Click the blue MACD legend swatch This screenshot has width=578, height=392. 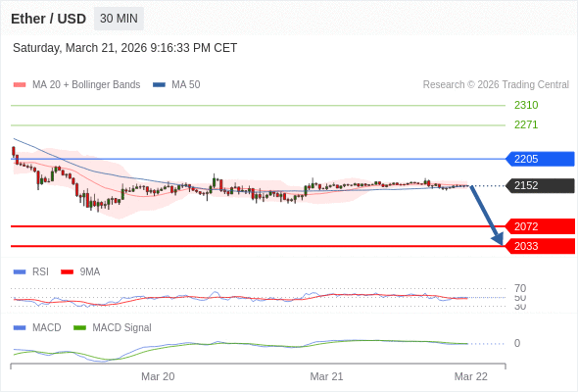click(20, 328)
